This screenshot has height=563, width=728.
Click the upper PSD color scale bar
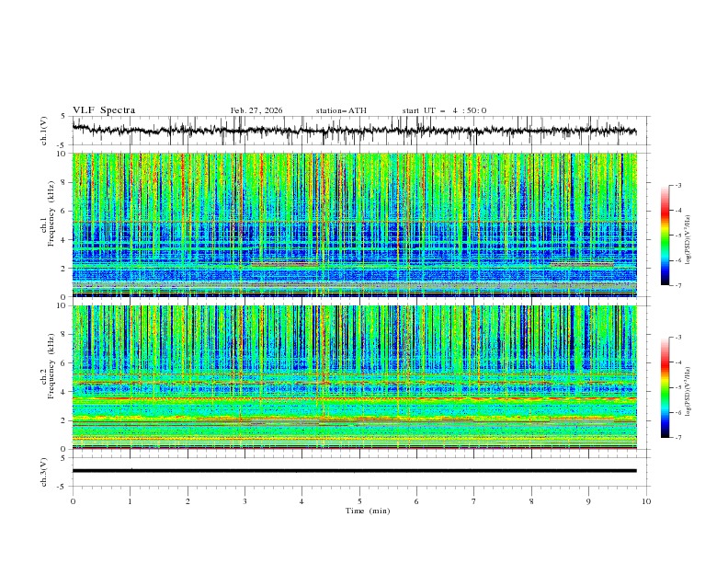pyautogui.click(x=665, y=236)
